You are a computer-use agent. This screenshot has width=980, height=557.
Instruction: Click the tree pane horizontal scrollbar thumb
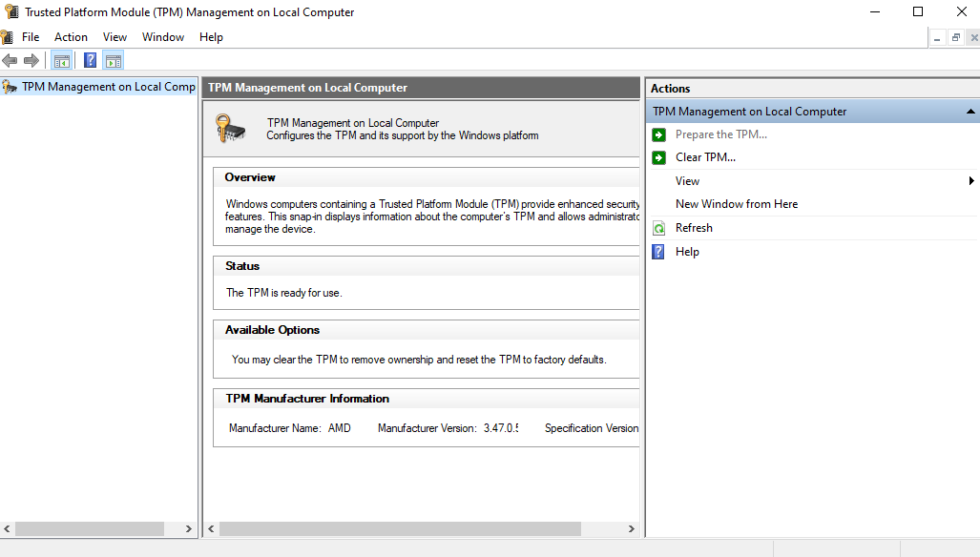coord(90,529)
